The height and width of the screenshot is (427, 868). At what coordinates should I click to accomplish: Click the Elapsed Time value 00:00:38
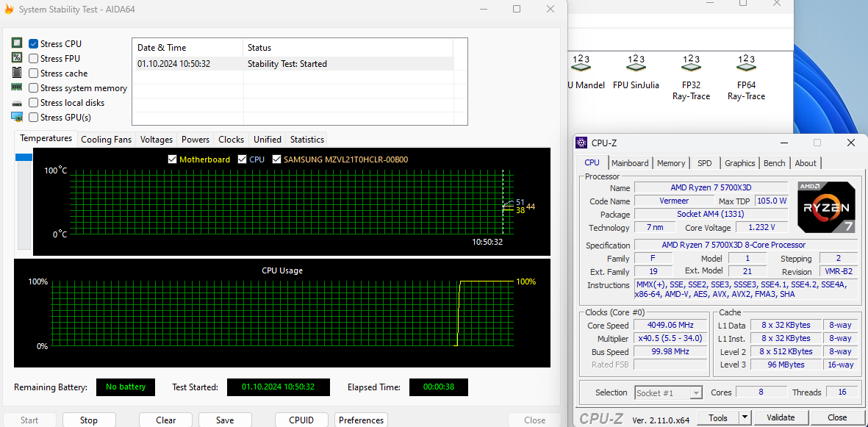(x=439, y=387)
